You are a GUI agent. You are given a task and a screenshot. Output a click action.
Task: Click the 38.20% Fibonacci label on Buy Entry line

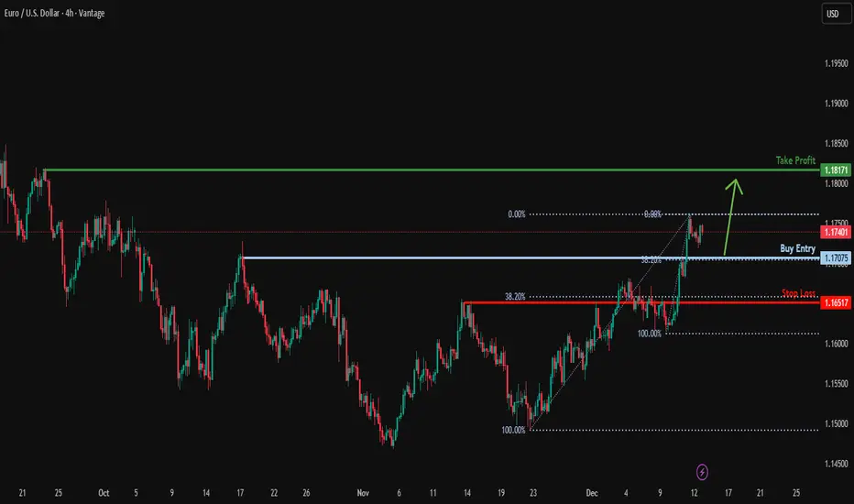[x=651, y=260]
